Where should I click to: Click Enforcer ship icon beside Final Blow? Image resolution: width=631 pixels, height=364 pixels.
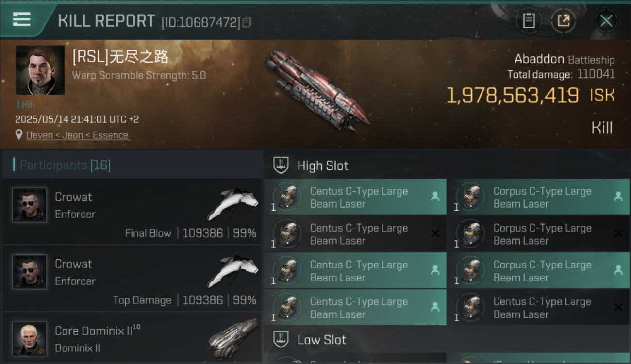[233, 204]
